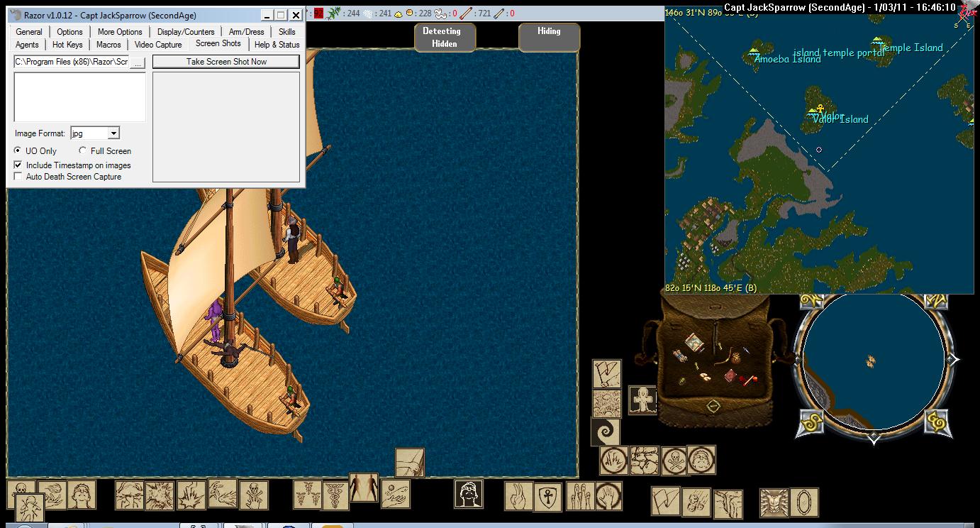This screenshot has height=528, width=980.
Task: Uncheck Include Timestamp on images
Action: point(18,165)
